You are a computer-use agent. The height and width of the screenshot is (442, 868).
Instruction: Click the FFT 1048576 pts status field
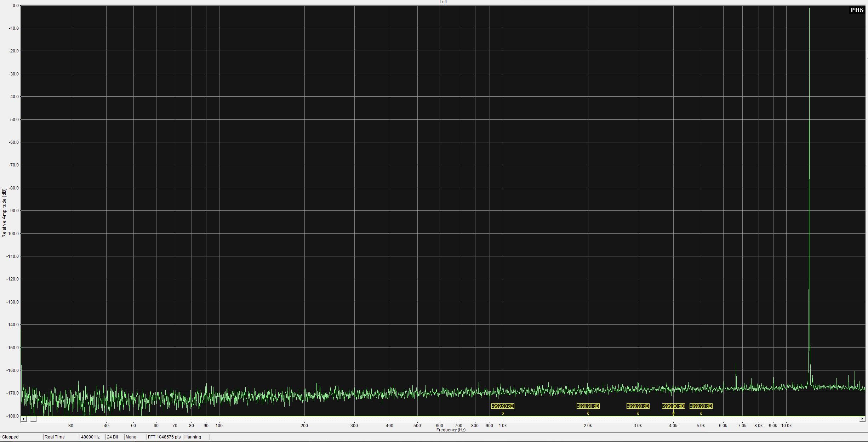pyautogui.click(x=165, y=437)
